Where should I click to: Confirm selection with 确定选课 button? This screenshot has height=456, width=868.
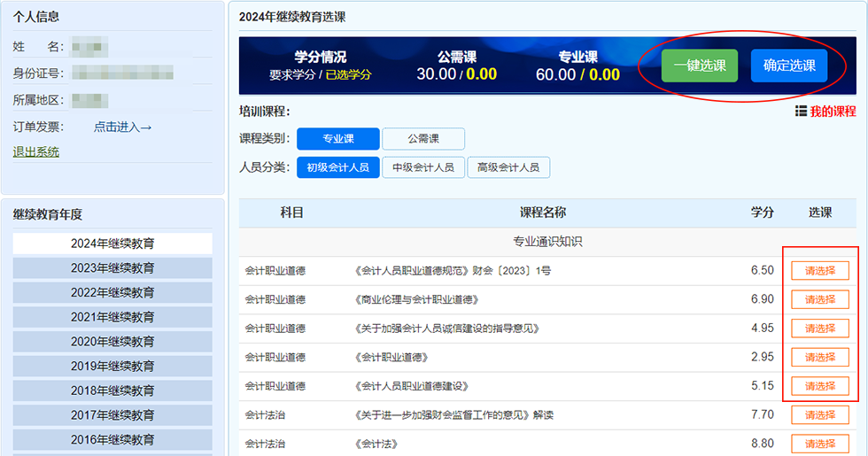coord(788,66)
